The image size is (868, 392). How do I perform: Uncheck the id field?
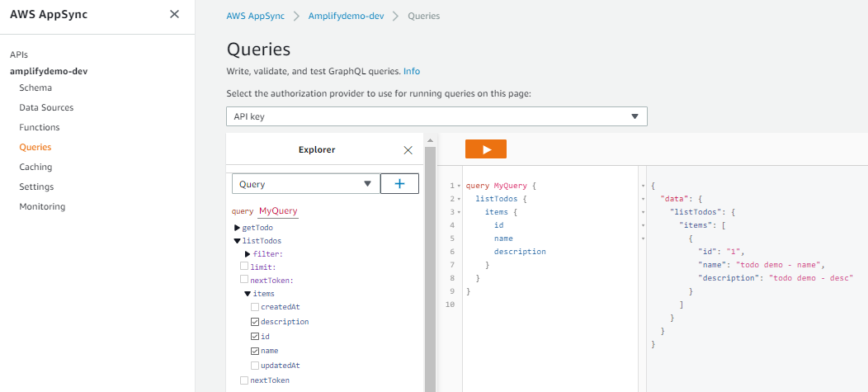[255, 336]
